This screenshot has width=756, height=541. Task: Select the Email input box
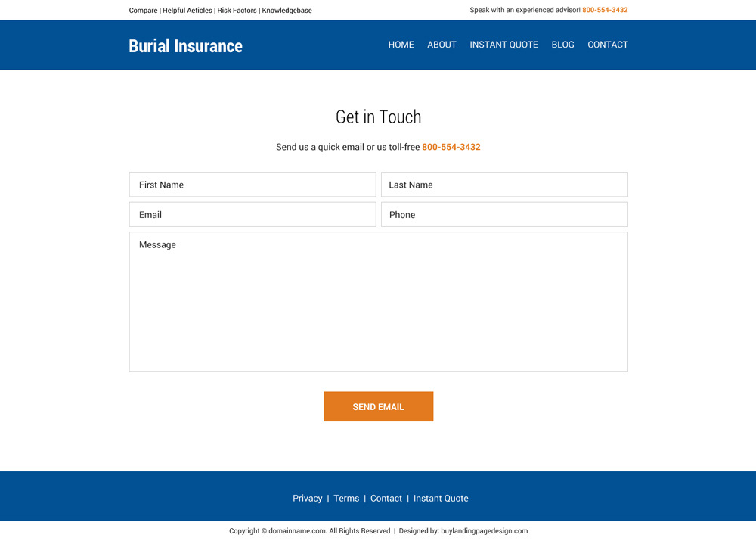point(253,215)
